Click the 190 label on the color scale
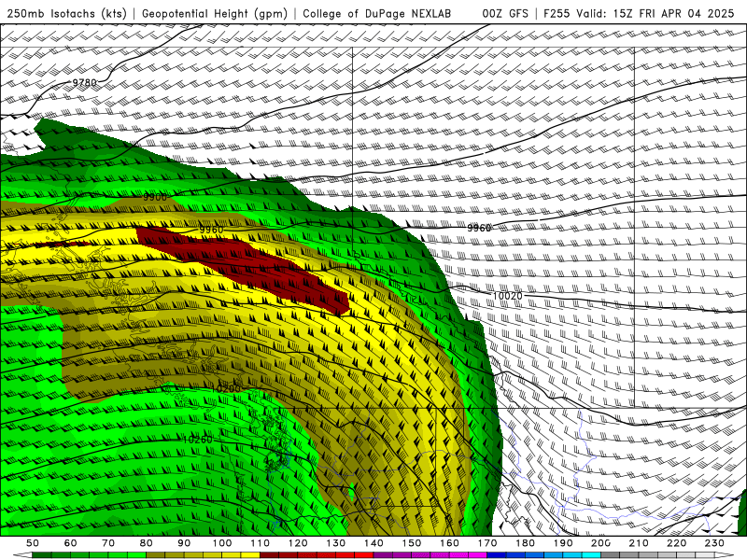747x560 pixels. pos(563,543)
